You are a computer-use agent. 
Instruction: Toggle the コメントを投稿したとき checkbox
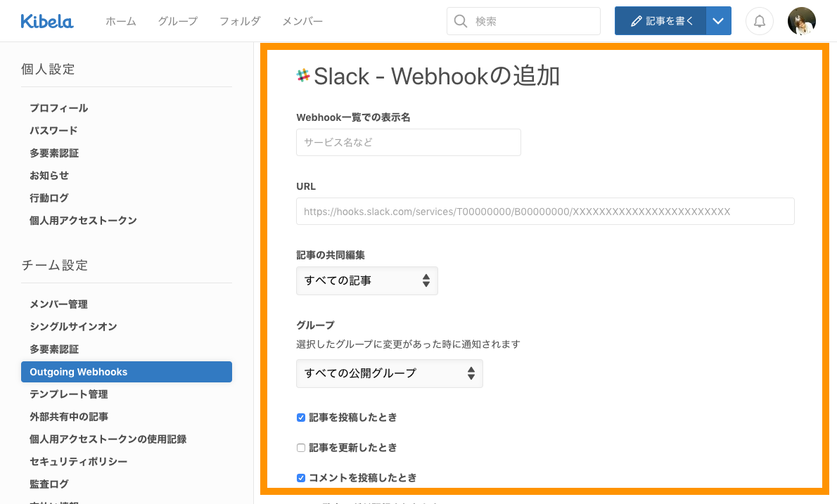pyautogui.click(x=301, y=478)
